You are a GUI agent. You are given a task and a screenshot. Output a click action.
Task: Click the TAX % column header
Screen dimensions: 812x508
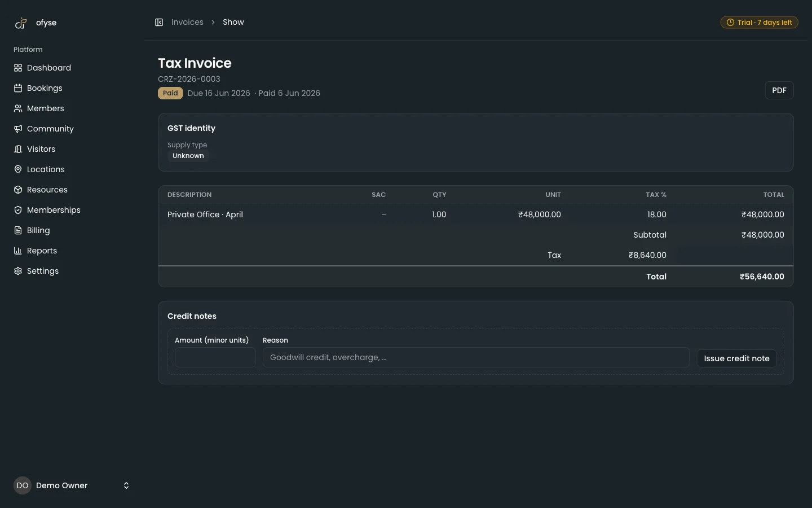pos(656,195)
